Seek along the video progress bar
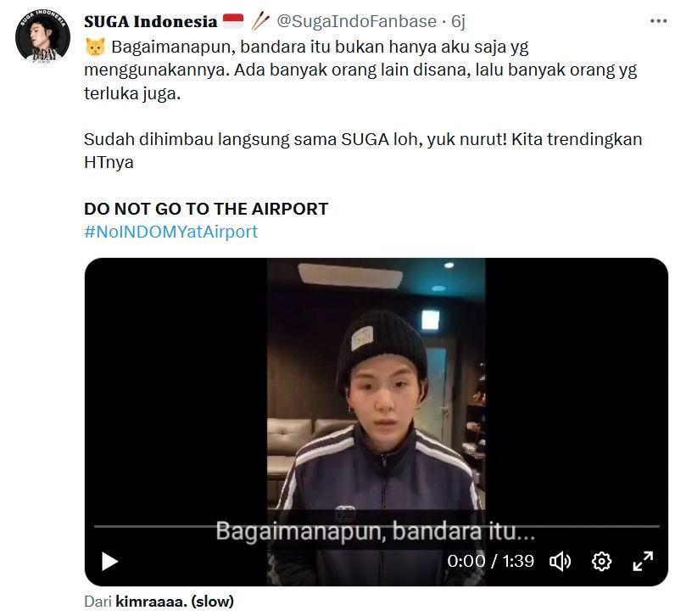Viewport: 675px width, 616px height. 377,526
